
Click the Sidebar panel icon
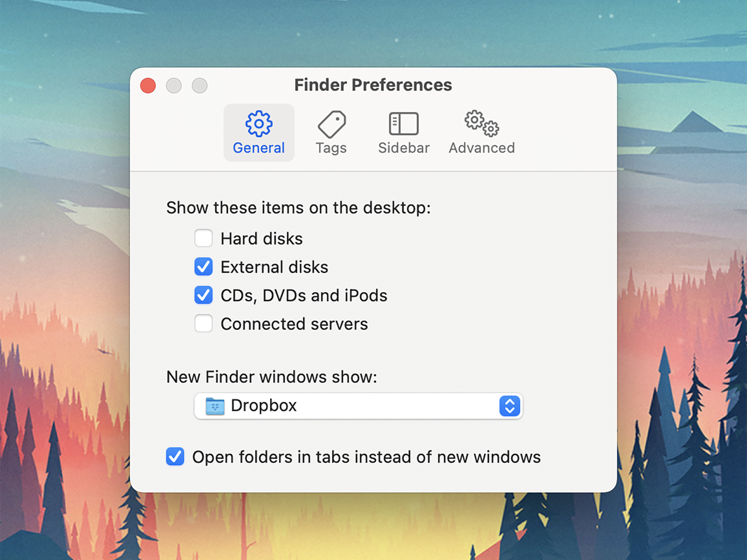pos(403,123)
